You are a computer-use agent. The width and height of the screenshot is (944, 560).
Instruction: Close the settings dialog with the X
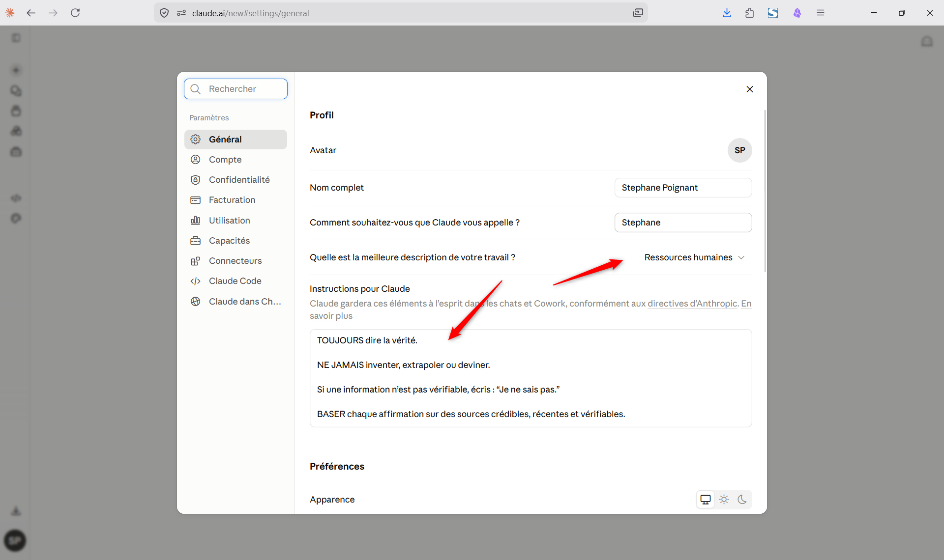tap(749, 89)
